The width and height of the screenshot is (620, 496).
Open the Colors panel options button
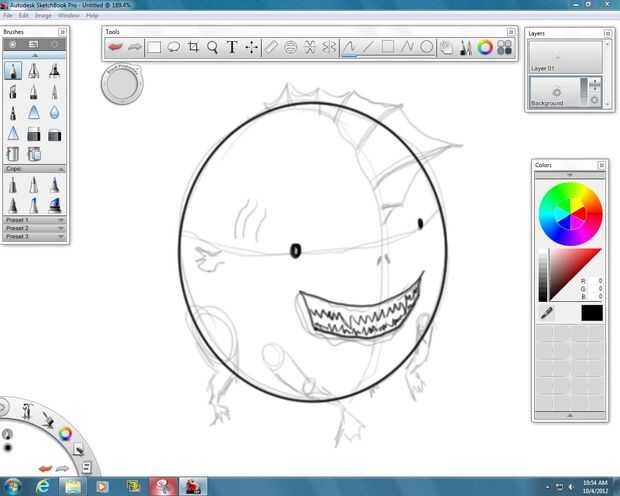point(601,165)
